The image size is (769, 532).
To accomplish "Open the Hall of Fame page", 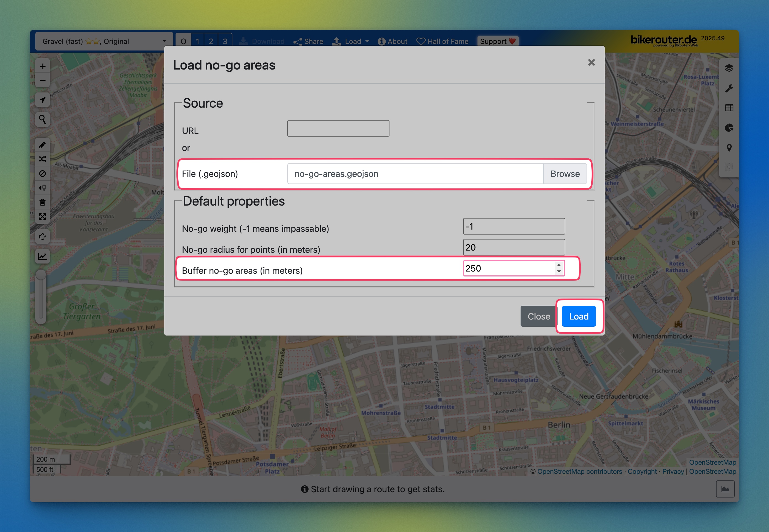I will point(442,41).
